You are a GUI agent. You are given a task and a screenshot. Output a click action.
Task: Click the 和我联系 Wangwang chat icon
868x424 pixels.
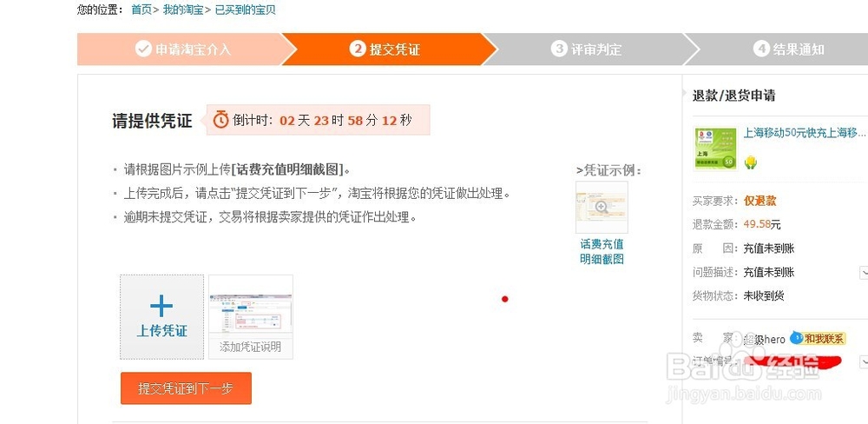coord(818,338)
